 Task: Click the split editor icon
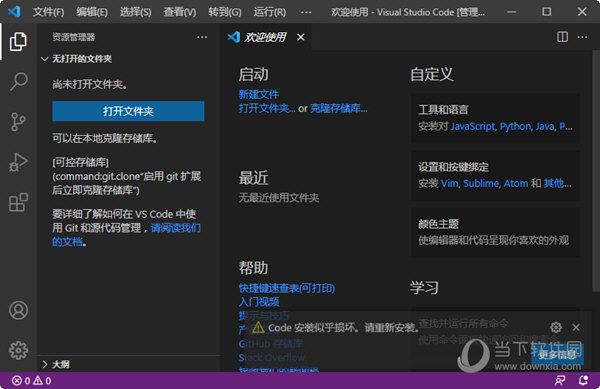coord(562,37)
